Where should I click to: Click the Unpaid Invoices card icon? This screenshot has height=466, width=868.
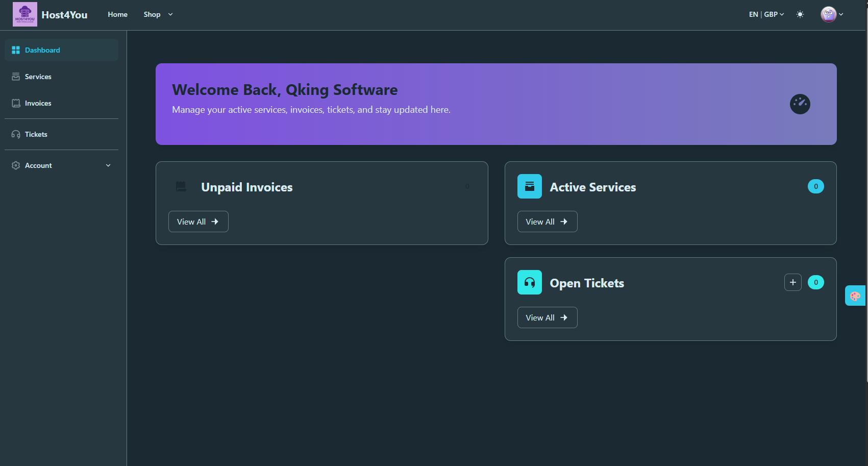tap(181, 186)
